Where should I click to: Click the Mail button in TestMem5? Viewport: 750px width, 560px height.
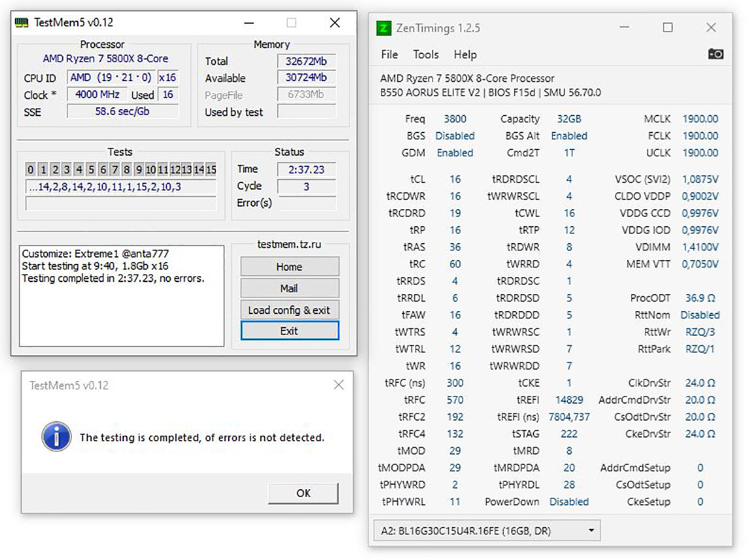coord(289,288)
